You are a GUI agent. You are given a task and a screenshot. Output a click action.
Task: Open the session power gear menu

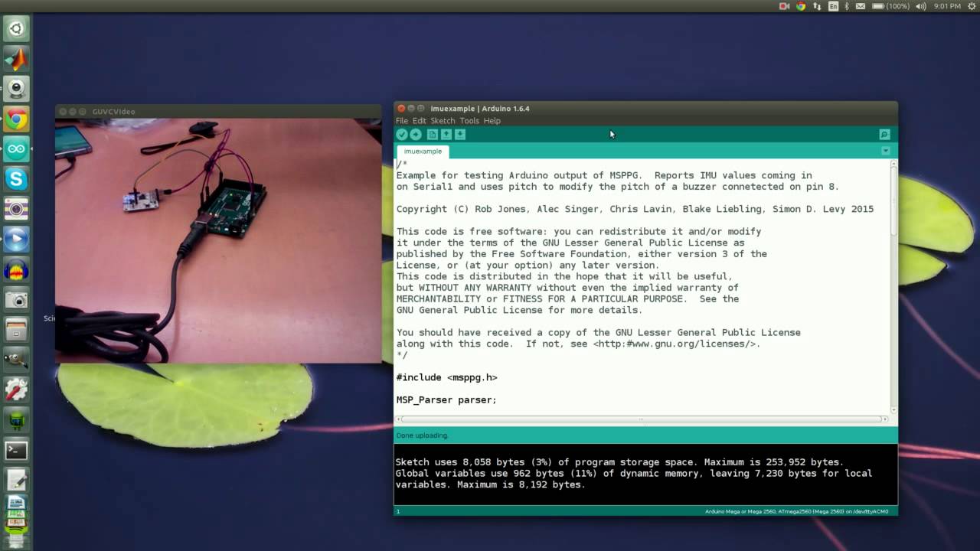coord(972,6)
